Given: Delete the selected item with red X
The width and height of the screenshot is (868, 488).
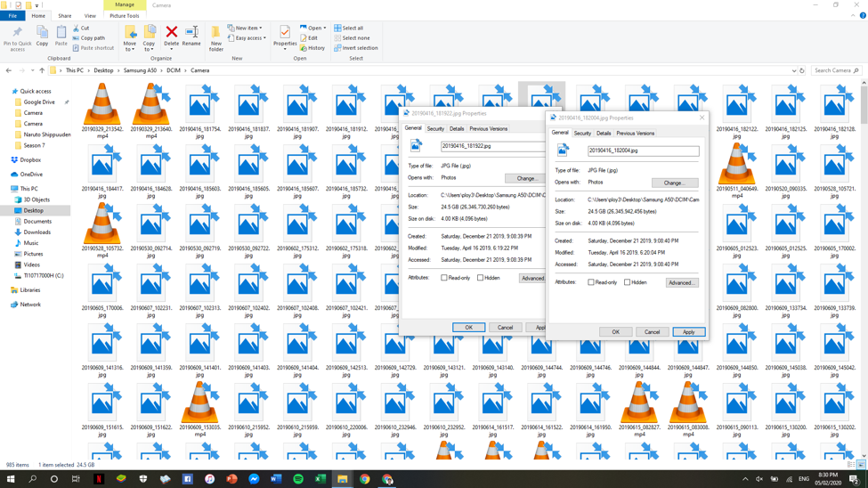Looking at the screenshot, I should 172,37.
